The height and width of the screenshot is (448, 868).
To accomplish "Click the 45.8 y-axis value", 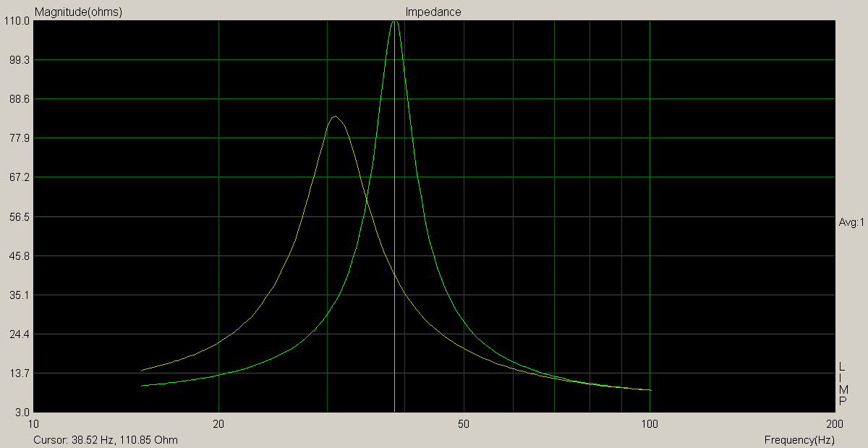I will click(20, 256).
